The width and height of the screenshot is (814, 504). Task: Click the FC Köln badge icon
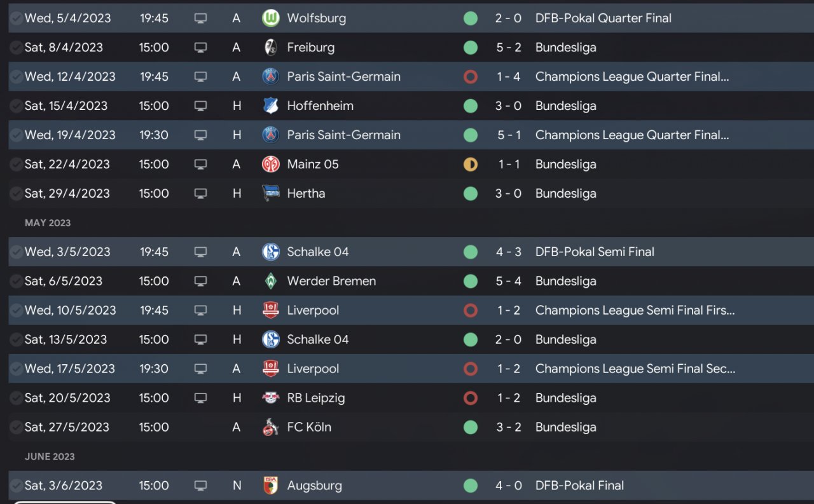[x=271, y=428]
